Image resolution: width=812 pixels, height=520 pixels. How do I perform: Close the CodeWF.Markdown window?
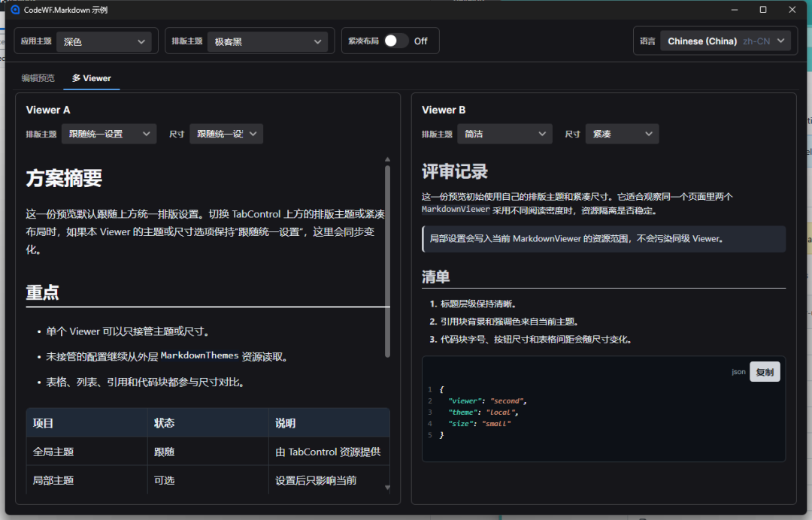point(792,9)
